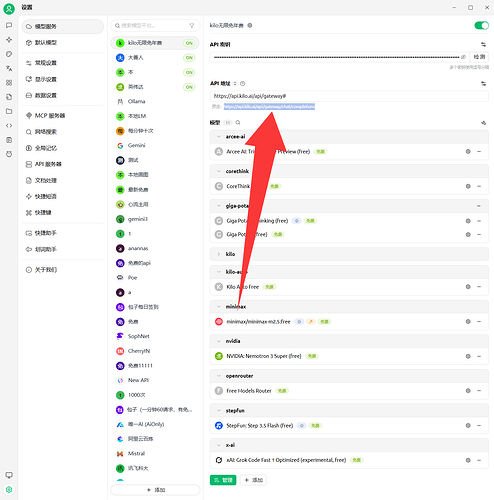Viewport: 494px width, 500px height.
Task: Open the notes sidebar icon
Action: pos(9,140)
